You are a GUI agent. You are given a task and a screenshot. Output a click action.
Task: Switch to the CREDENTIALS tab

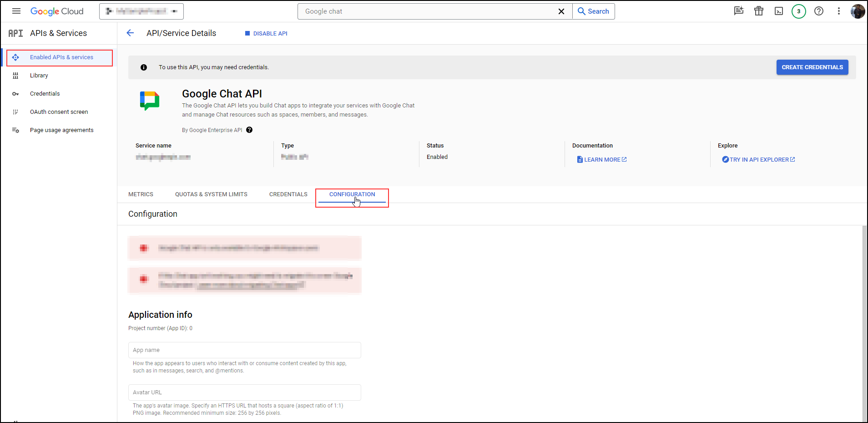click(x=288, y=194)
